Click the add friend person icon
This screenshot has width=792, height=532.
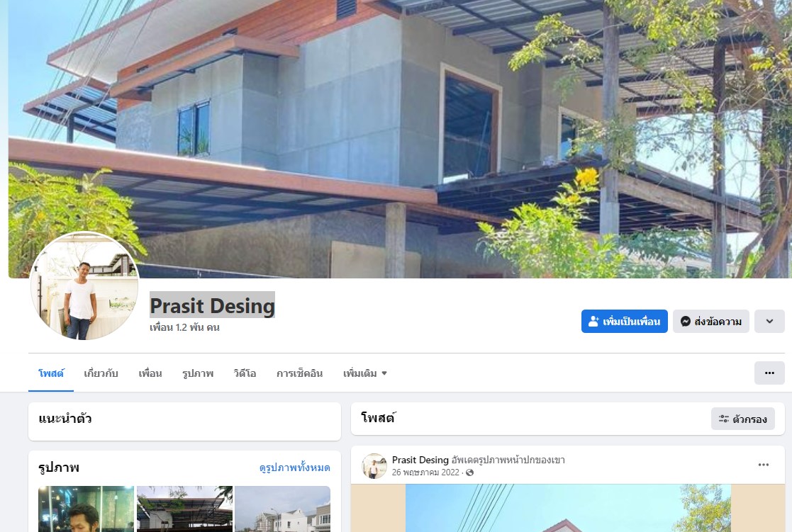tap(593, 321)
